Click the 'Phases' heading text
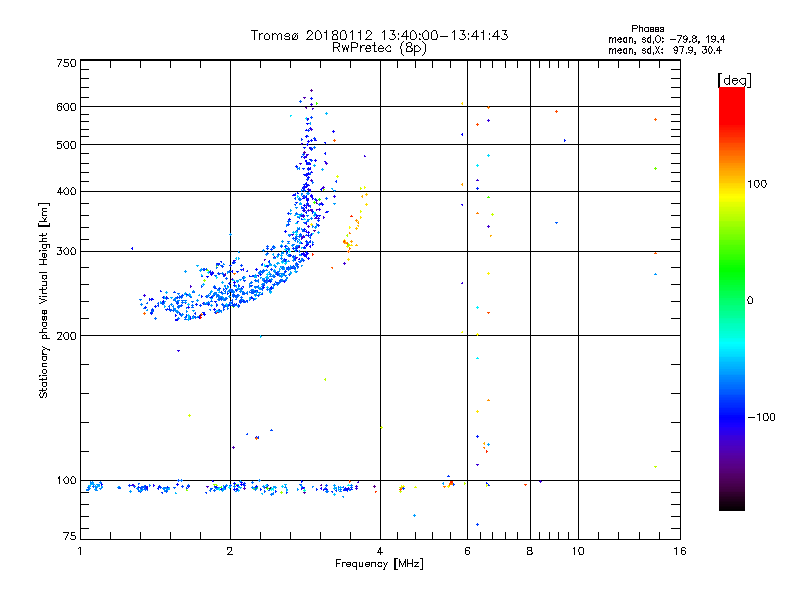The height and width of the screenshot is (600, 800). pyautogui.click(x=647, y=29)
